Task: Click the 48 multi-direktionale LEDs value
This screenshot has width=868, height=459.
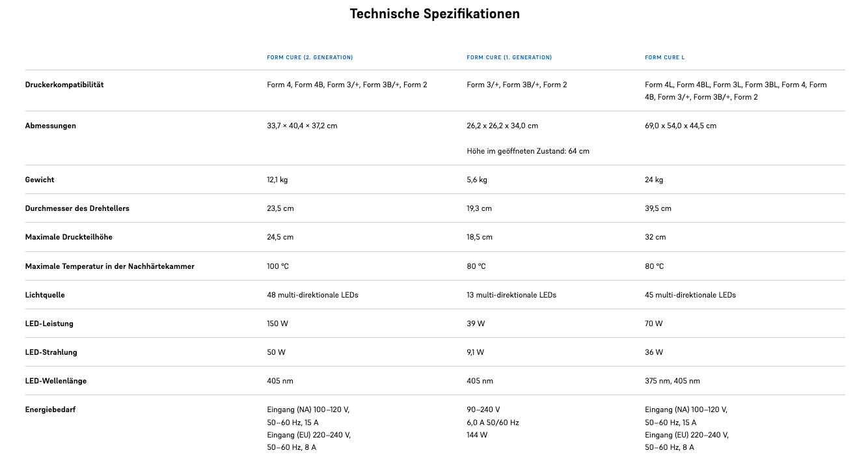Action: point(312,295)
